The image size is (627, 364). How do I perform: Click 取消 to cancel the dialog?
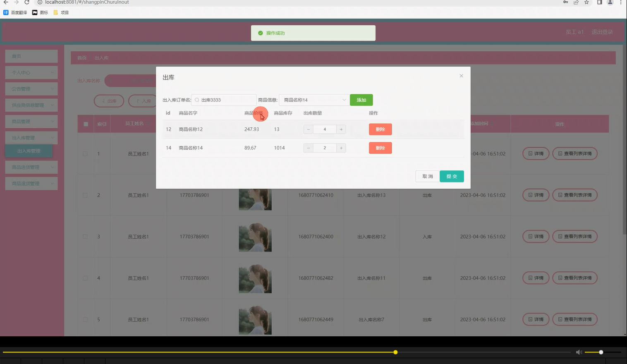tap(427, 176)
